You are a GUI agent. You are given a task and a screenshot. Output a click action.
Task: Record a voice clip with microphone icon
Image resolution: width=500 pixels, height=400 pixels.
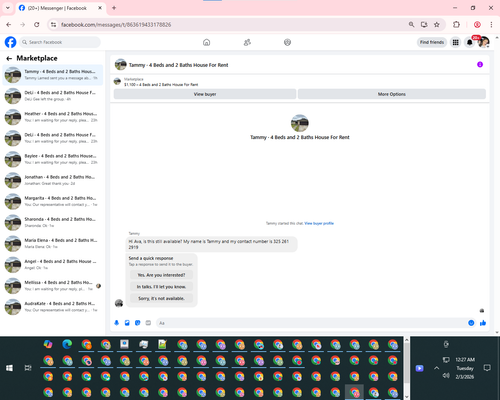click(117, 323)
